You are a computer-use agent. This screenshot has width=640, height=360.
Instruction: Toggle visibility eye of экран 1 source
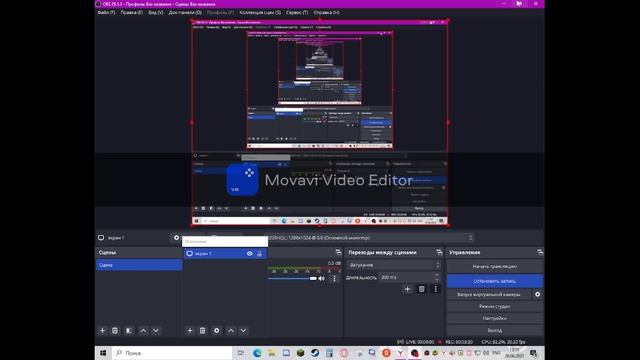249,253
